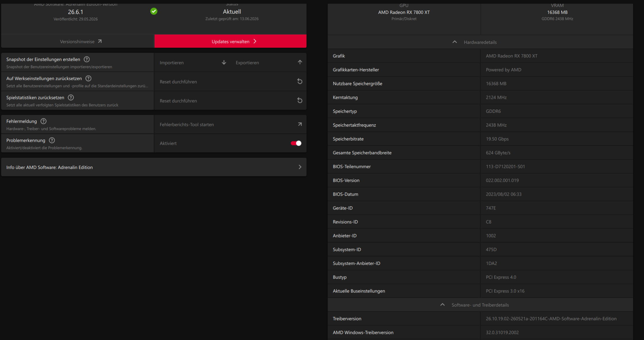Select the Gesamte Speicherbandbreite value 624 GByte/s
This screenshot has height=340, width=644.
tap(498, 153)
